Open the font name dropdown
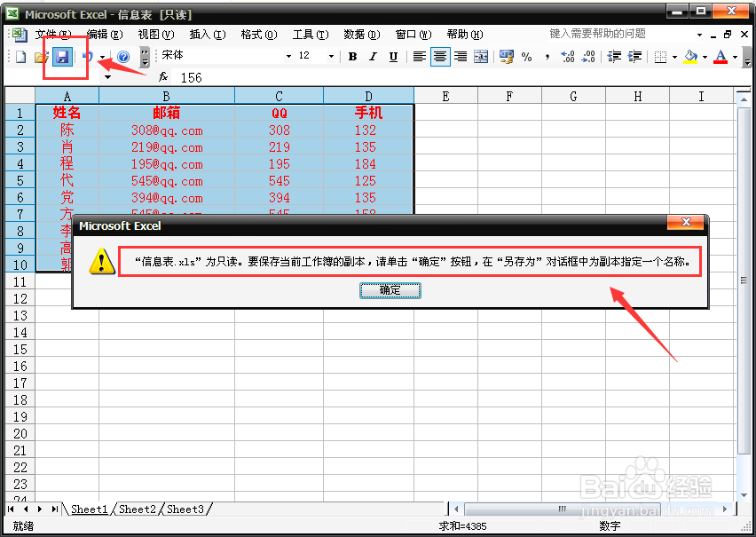Viewport: 756px width, 537px height. point(288,57)
